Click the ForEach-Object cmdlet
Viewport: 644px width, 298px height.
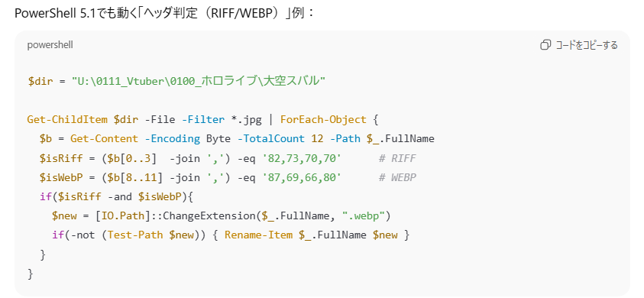tap(323, 120)
